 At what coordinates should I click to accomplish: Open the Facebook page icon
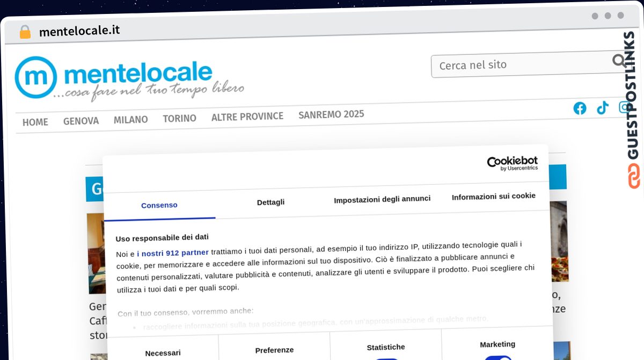pos(580,108)
